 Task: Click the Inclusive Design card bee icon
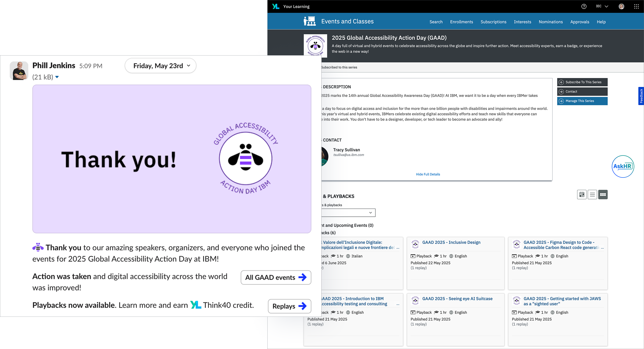click(x=415, y=244)
